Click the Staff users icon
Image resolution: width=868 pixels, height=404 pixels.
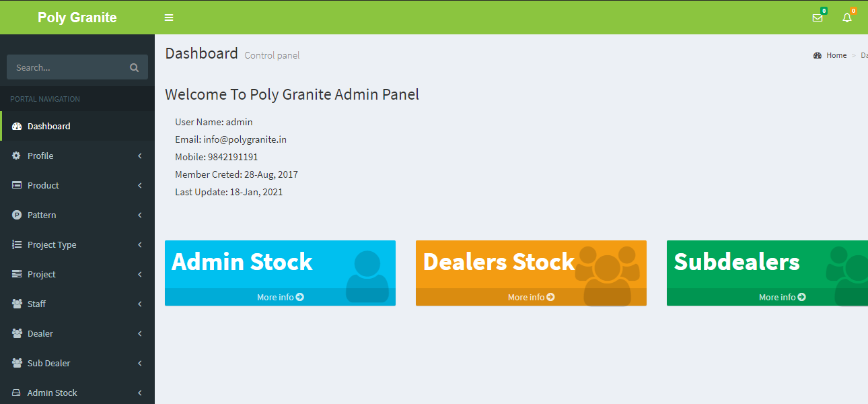click(x=17, y=304)
